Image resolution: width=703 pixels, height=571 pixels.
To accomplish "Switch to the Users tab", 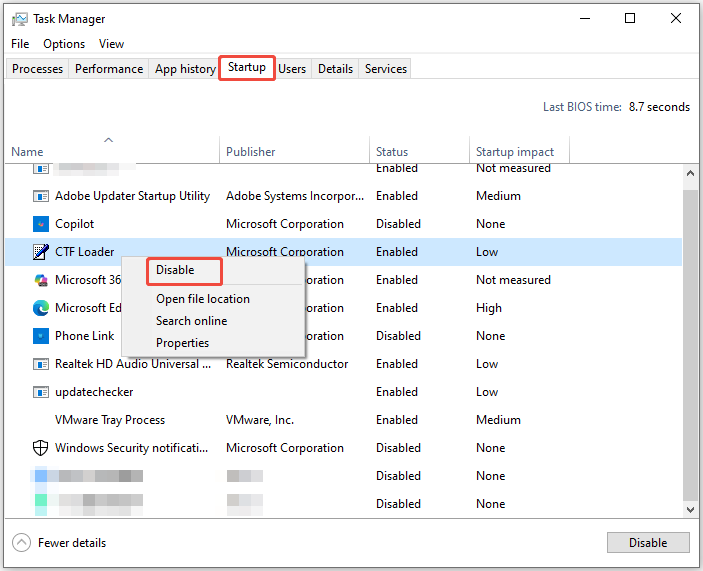I will click(292, 69).
